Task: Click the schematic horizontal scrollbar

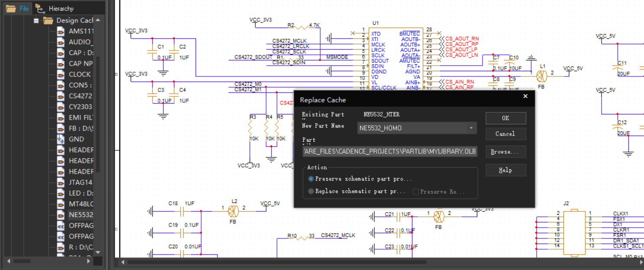Action: (277, 262)
